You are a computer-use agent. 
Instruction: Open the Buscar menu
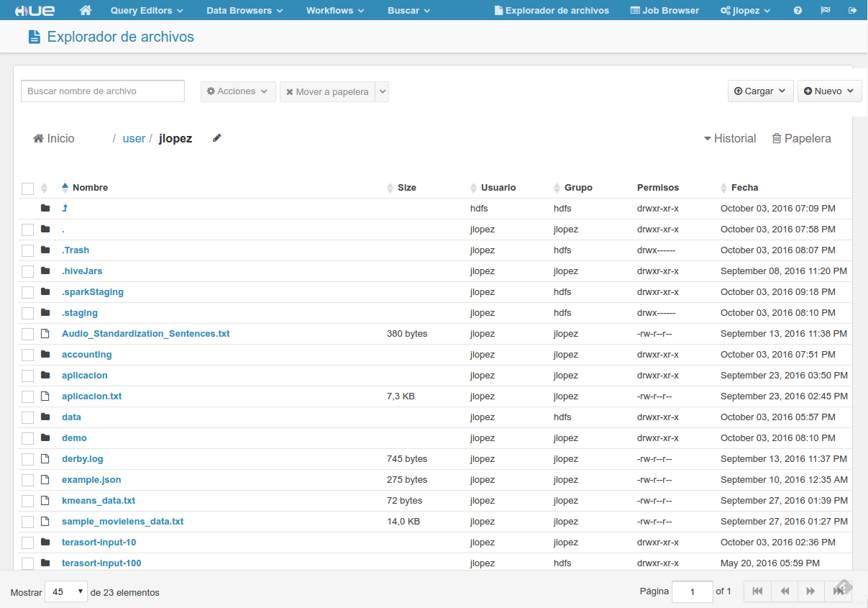coord(408,11)
